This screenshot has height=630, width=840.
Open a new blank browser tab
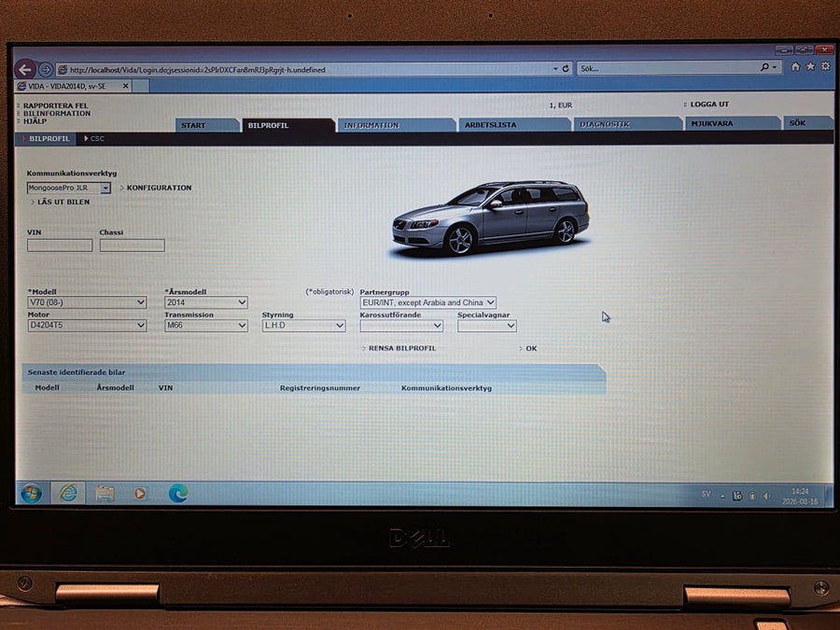(140, 86)
